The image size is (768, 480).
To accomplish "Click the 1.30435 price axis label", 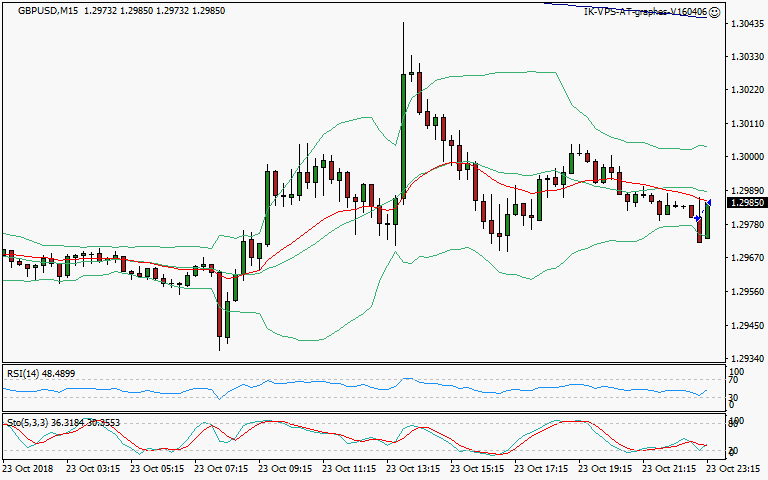I will point(746,22).
